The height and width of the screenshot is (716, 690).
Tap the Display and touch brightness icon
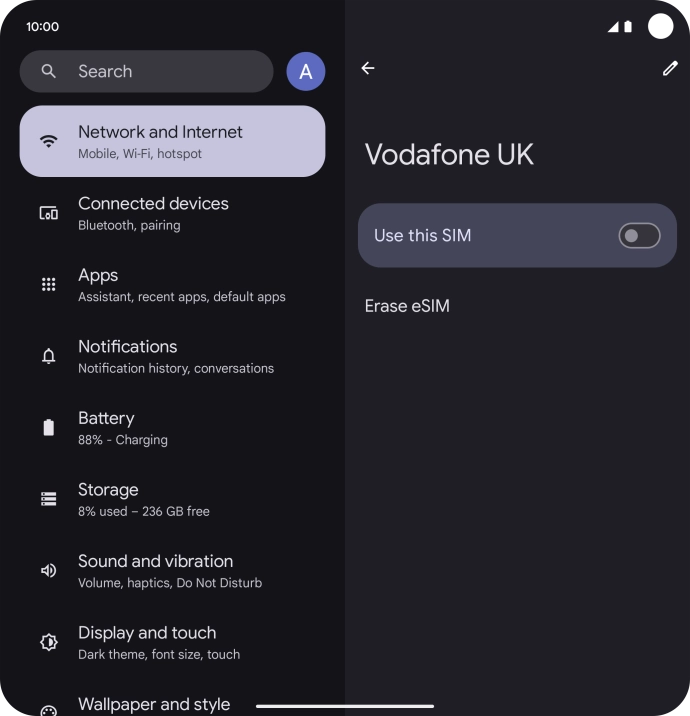[x=48, y=642]
